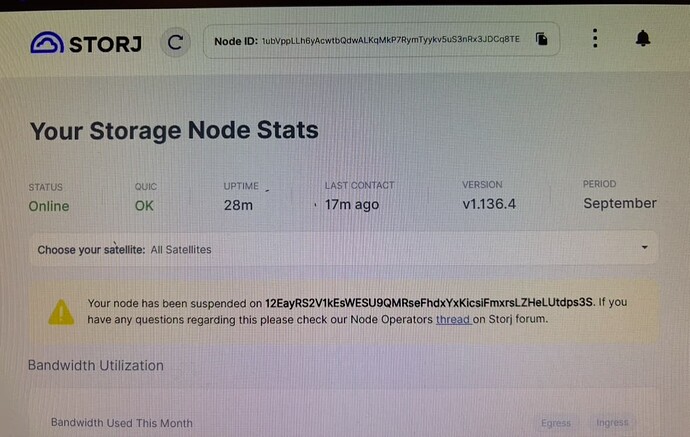690x437 pixels.
Task: Open the notifications bell
Action: 643,38
